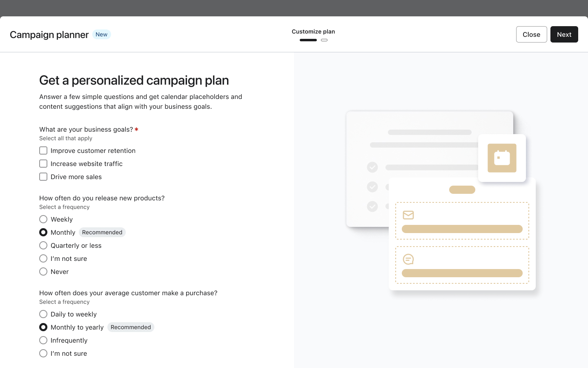Viewport: 588px width, 368px height.
Task: Tick the Drive more sales goal
Action: (43, 177)
